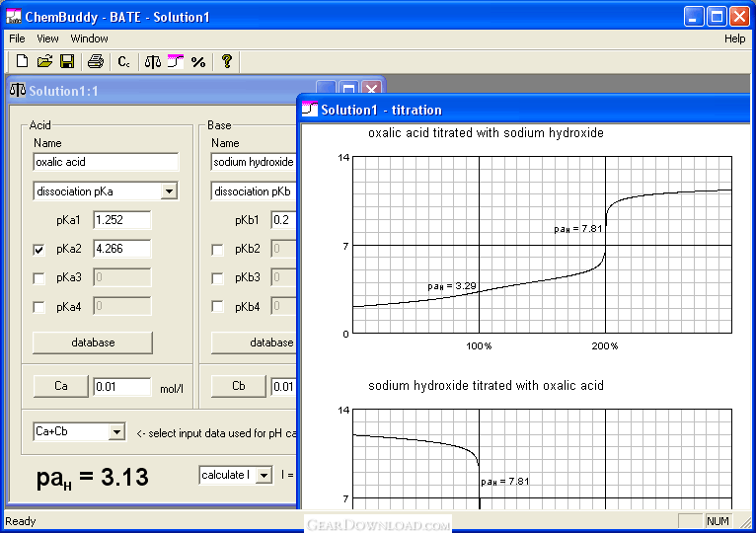Click the 'paH = 3.29' curve label
This screenshot has width=756, height=533.
click(x=452, y=286)
